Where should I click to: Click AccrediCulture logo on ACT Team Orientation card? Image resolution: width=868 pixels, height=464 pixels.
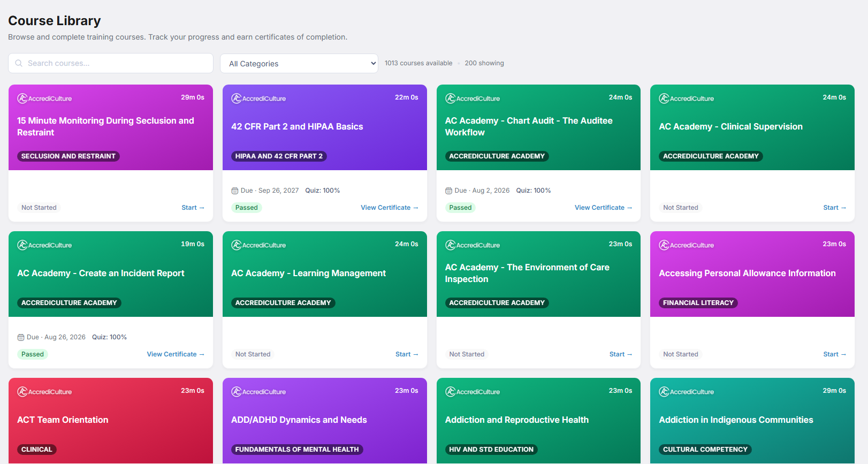(44, 392)
